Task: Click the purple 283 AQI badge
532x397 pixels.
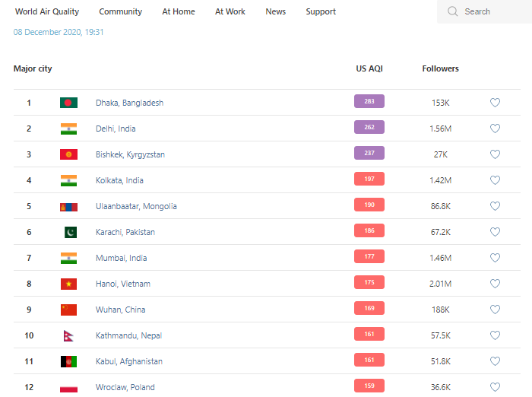Action: click(369, 102)
